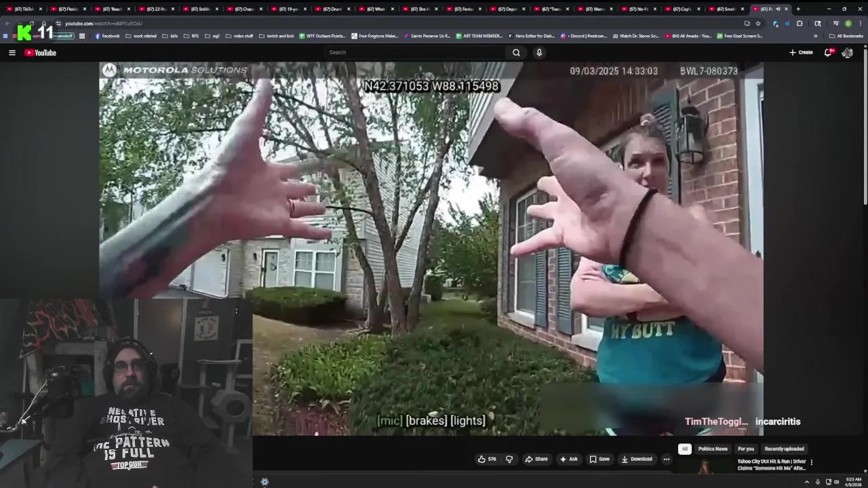Open the browser extensions puzzle icon
The image size is (868, 488).
(800, 23)
